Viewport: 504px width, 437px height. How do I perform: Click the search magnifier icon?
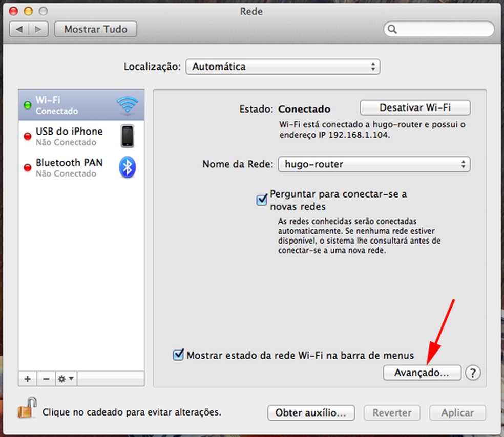392,29
